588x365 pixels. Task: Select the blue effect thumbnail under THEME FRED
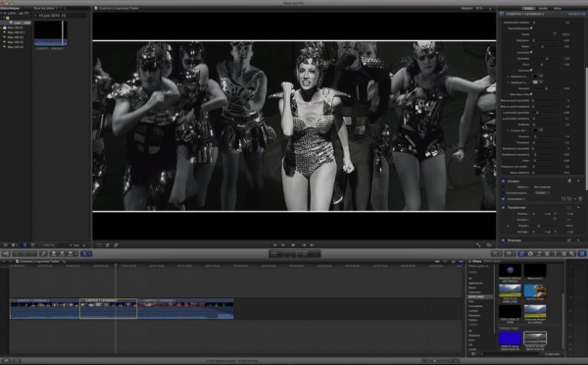tap(510, 339)
